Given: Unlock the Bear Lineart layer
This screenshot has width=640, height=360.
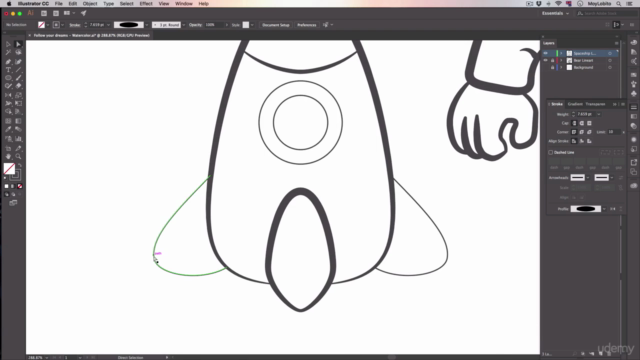Looking at the screenshot, I should click(553, 60).
